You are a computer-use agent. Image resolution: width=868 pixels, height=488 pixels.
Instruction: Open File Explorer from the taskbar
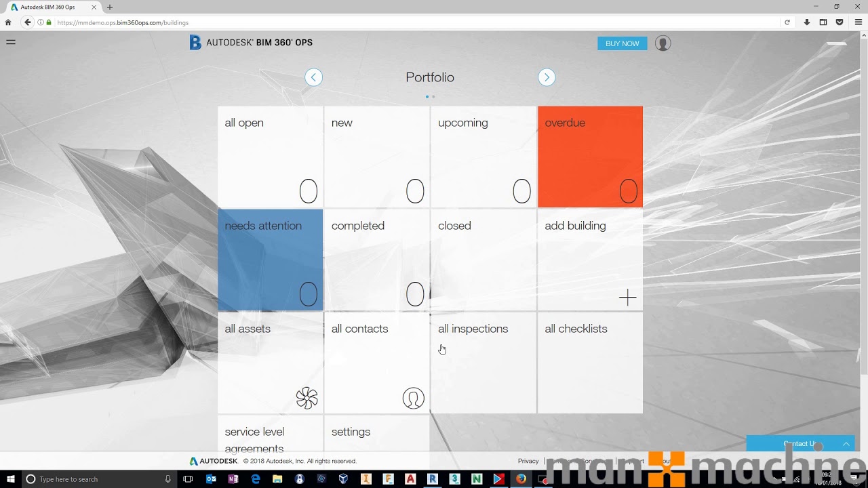277,479
